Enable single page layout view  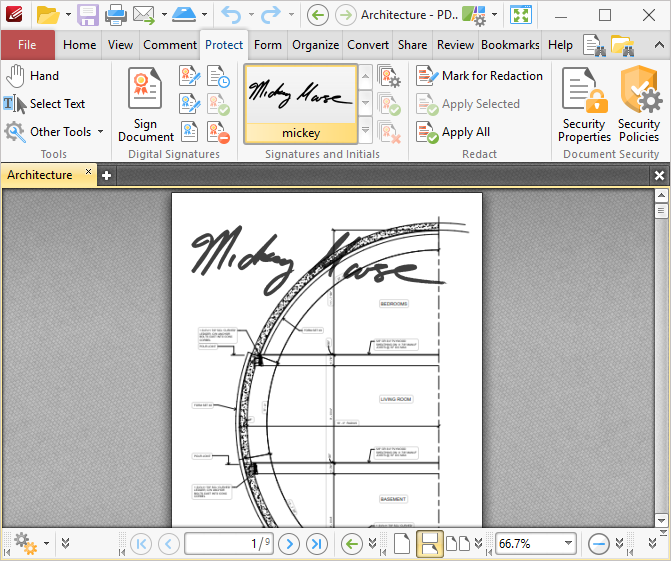(x=401, y=544)
